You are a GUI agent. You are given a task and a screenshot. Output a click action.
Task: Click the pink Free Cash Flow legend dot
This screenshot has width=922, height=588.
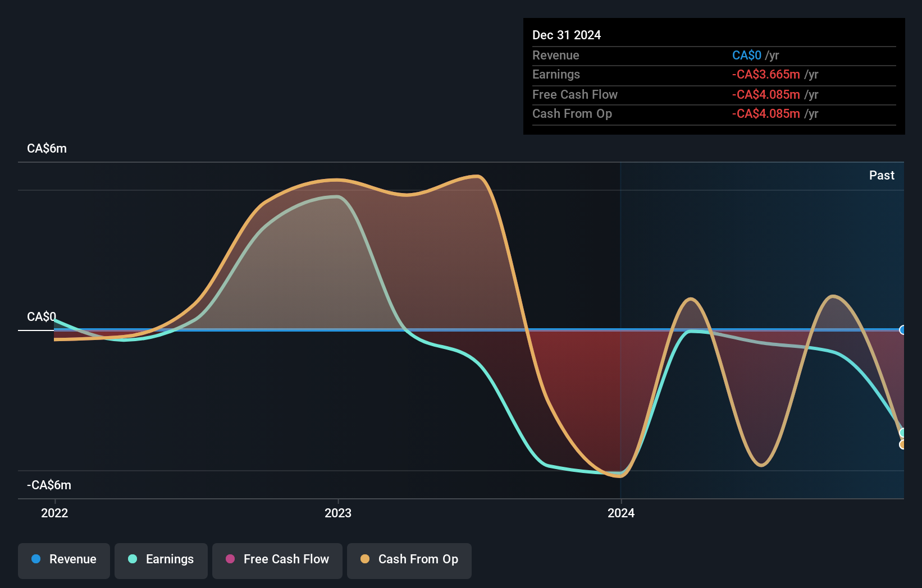230,559
